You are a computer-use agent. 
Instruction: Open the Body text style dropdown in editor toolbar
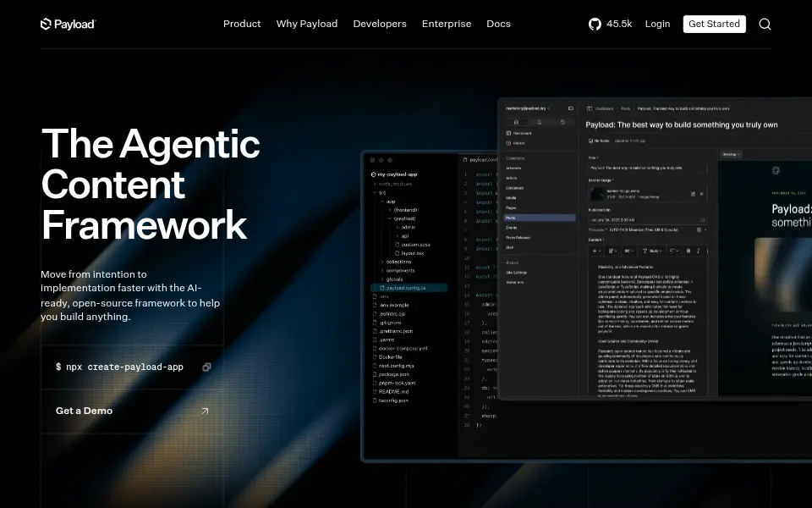pos(651,251)
